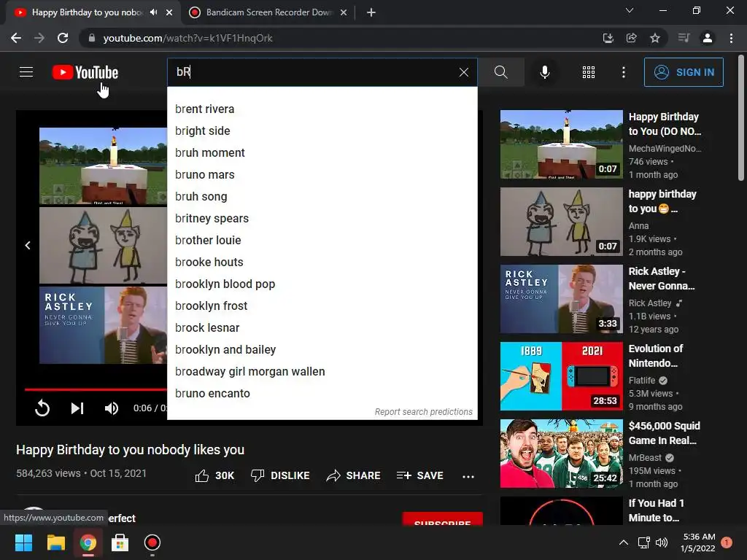Mute the tab via the speaker icon

click(153, 12)
